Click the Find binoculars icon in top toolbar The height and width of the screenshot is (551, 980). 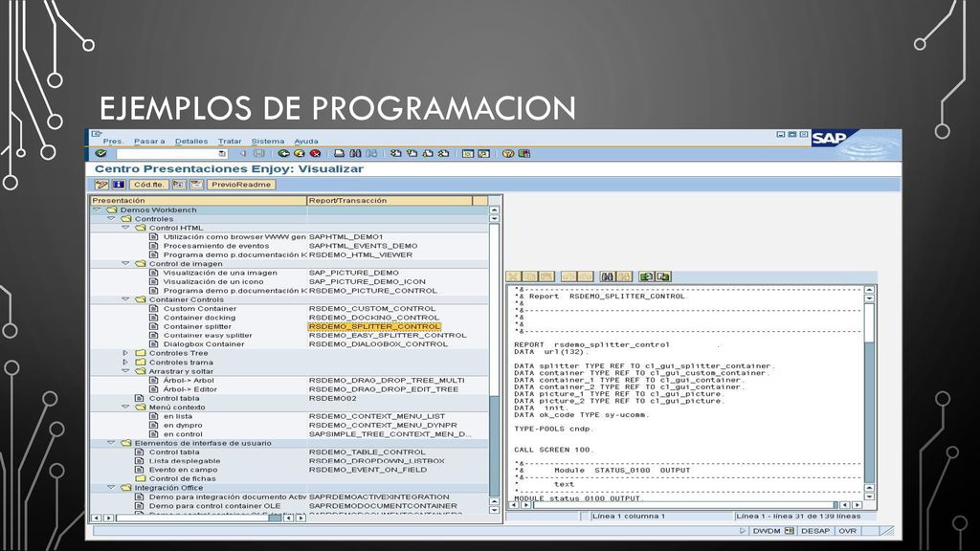pos(355,153)
